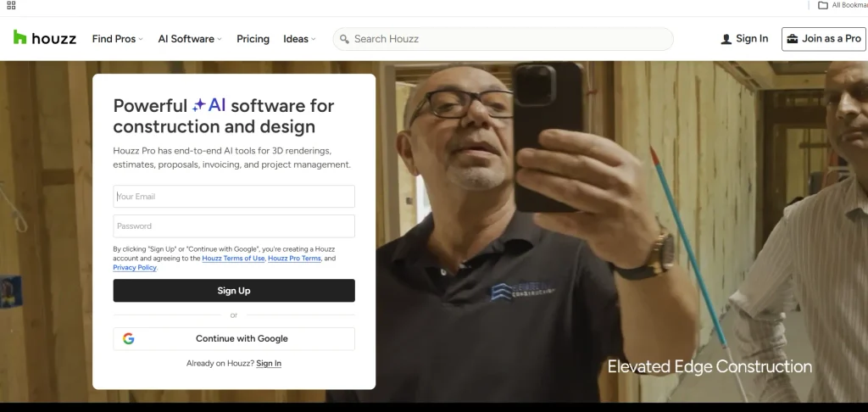Image resolution: width=868 pixels, height=412 pixels.
Task: Click the Google logo icon
Action: [129, 338]
